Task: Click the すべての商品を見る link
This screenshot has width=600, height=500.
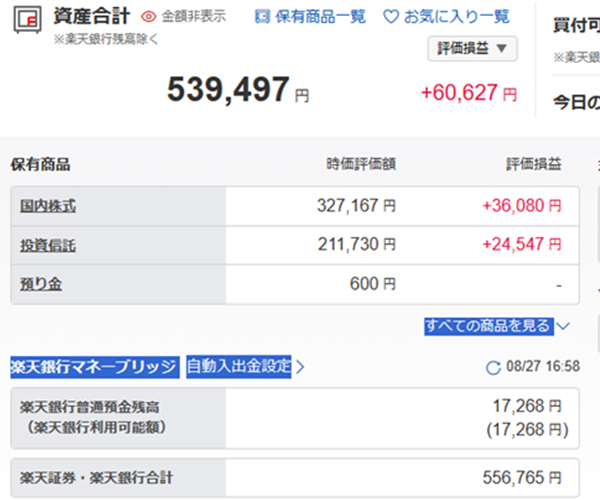Action: click(x=487, y=326)
